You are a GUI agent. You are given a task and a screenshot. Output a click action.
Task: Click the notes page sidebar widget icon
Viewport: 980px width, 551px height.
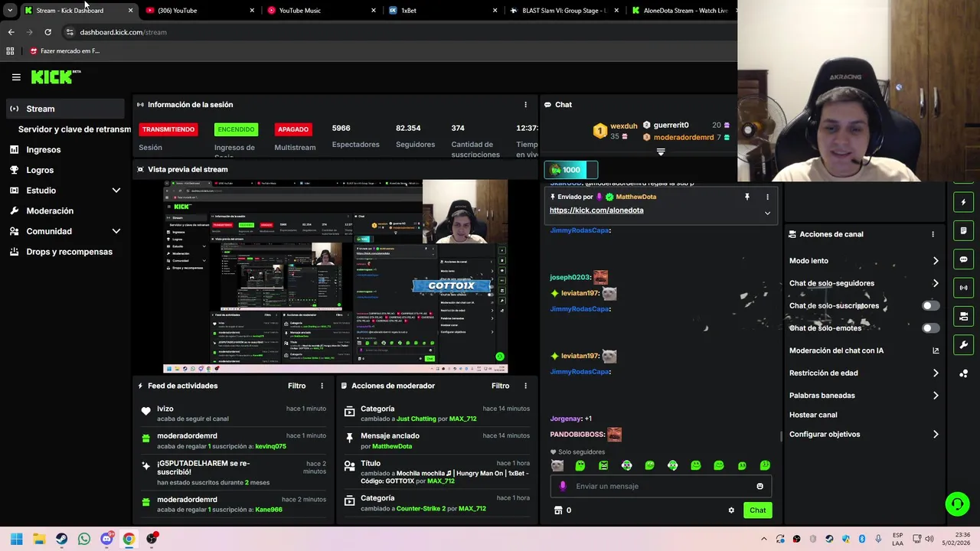pos(963,231)
